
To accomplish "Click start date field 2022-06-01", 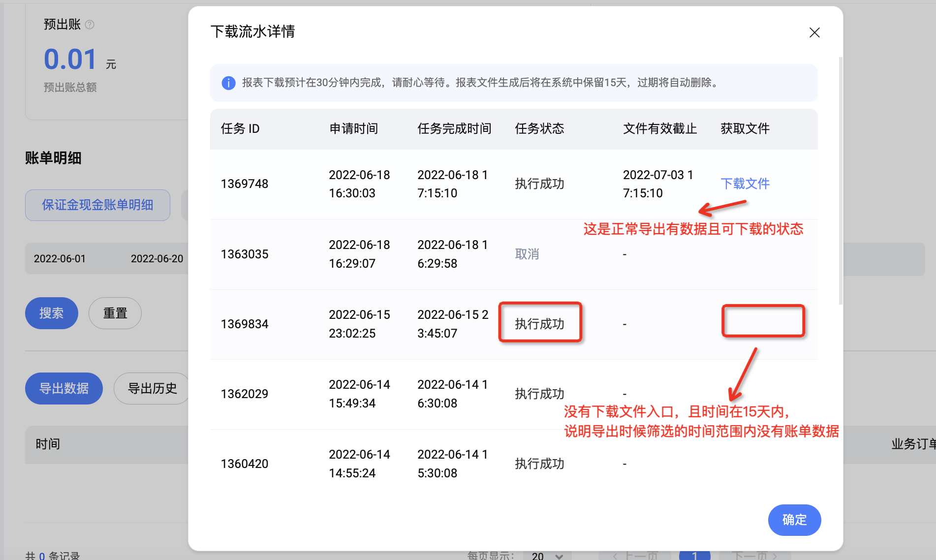I will [x=60, y=258].
